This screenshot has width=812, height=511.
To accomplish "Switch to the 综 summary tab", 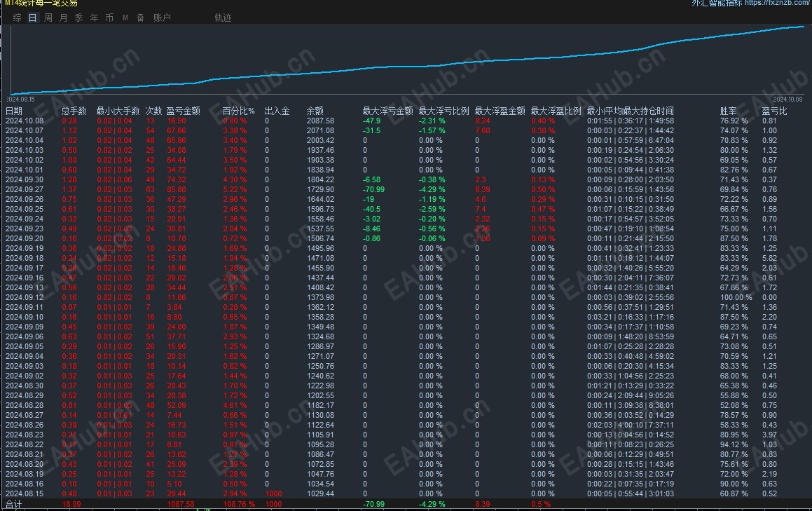I will (17, 18).
